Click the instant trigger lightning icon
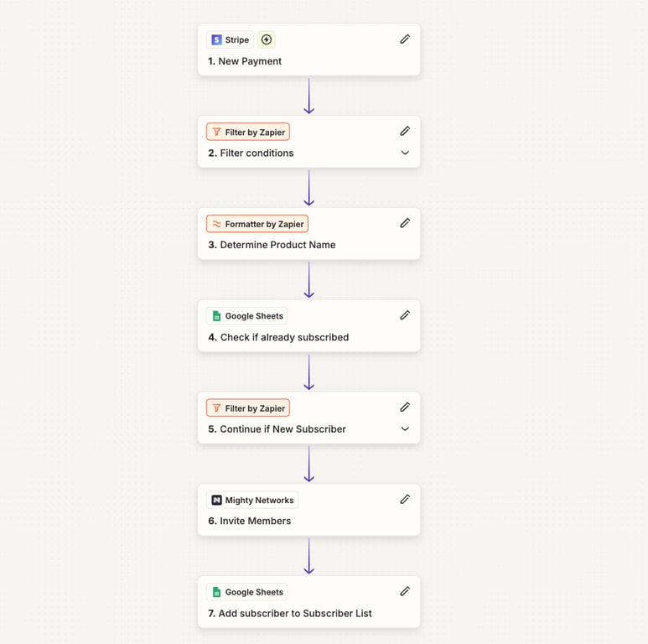The height and width of the screenshot is (644, 648). coord(267,39)
